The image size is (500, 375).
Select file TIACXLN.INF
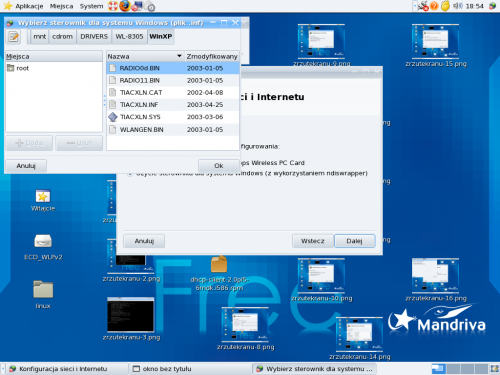173,105
